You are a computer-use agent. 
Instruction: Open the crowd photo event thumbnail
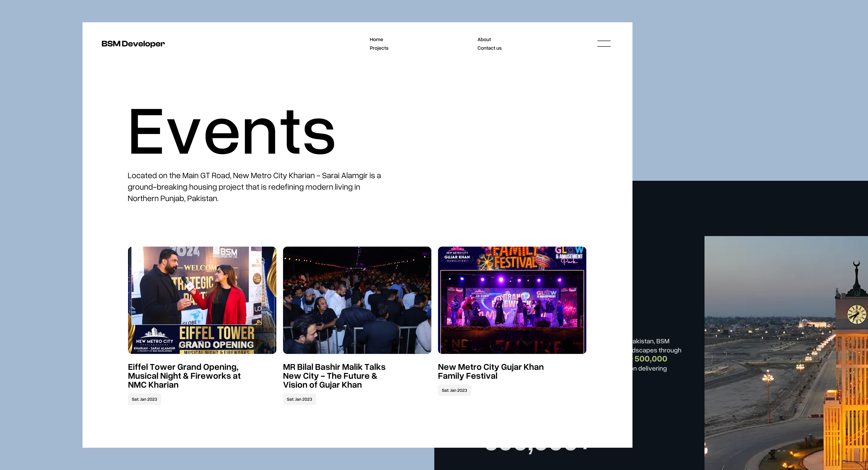click(x=357, y=300)
